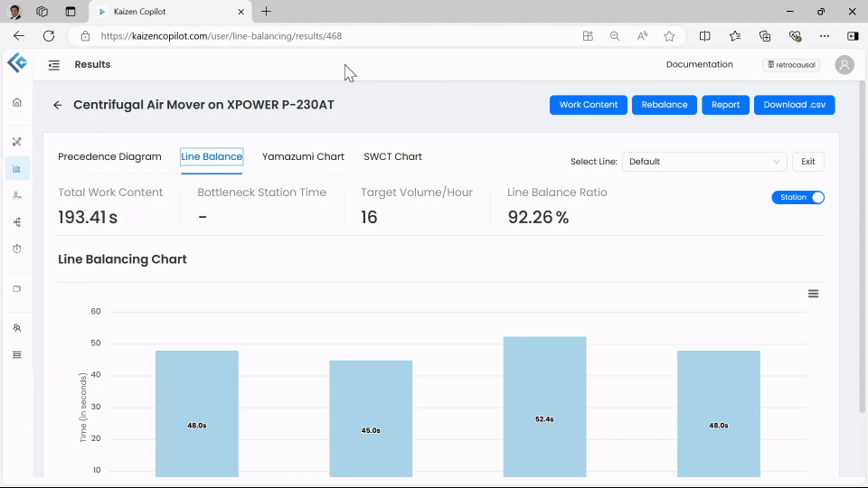
Task: Open the stopwatch icon in sidebar
Action: point(16,249)
